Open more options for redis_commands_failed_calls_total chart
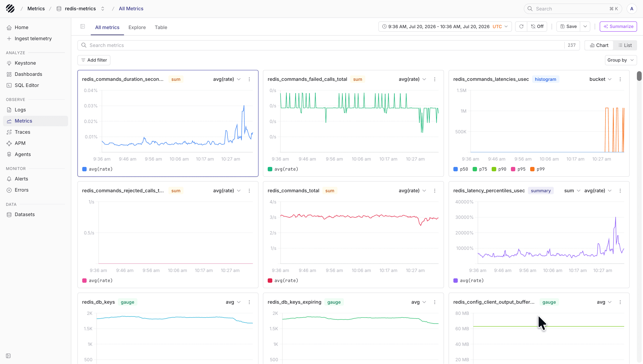Image resolution: width=643 pixels, height=364 pixels. (435, 79)
